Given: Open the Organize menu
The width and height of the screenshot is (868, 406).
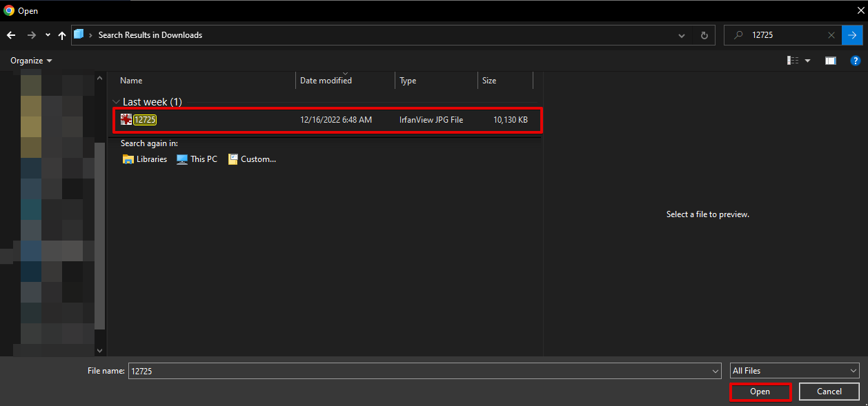Looking at the screenshot, I should click(x=31, y=61).
